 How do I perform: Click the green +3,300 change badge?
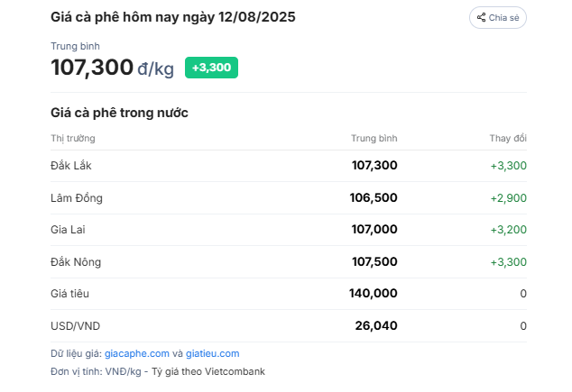pos(212,68)
